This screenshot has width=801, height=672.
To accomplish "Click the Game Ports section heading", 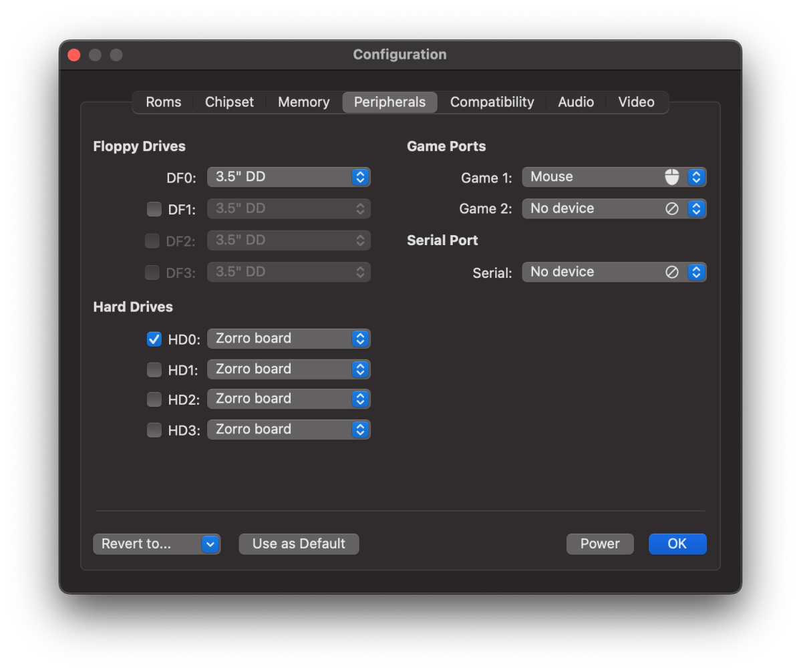I will (x=446, y=146).
